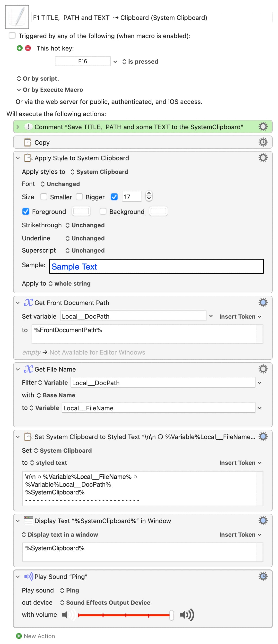Image resolution: width=278 pixels, height=644 pixels.
Task: Check the Bigger size checkbox
Action: (x=79, y=197)
